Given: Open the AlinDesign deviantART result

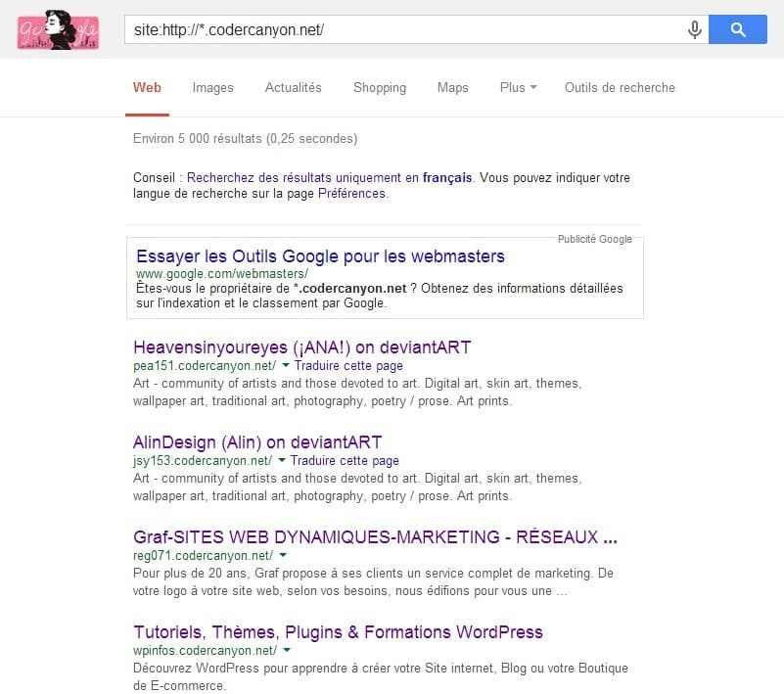Looking at the screenshot, I should click(257, 441).
